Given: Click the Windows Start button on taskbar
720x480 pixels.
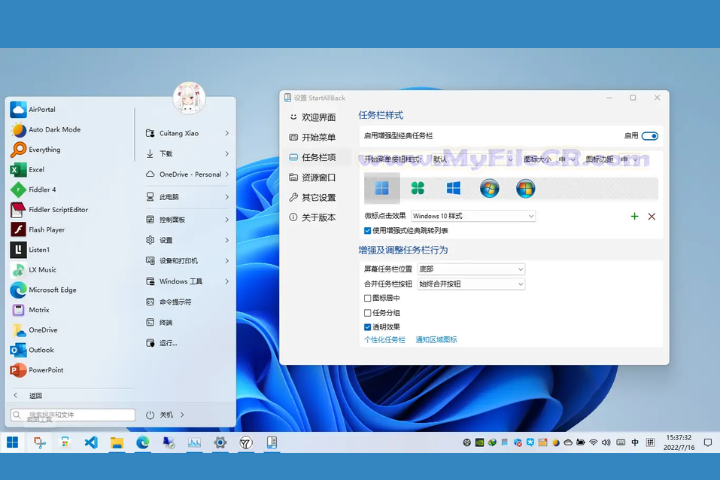Looking at the screenshot, I should click(13, 442).
